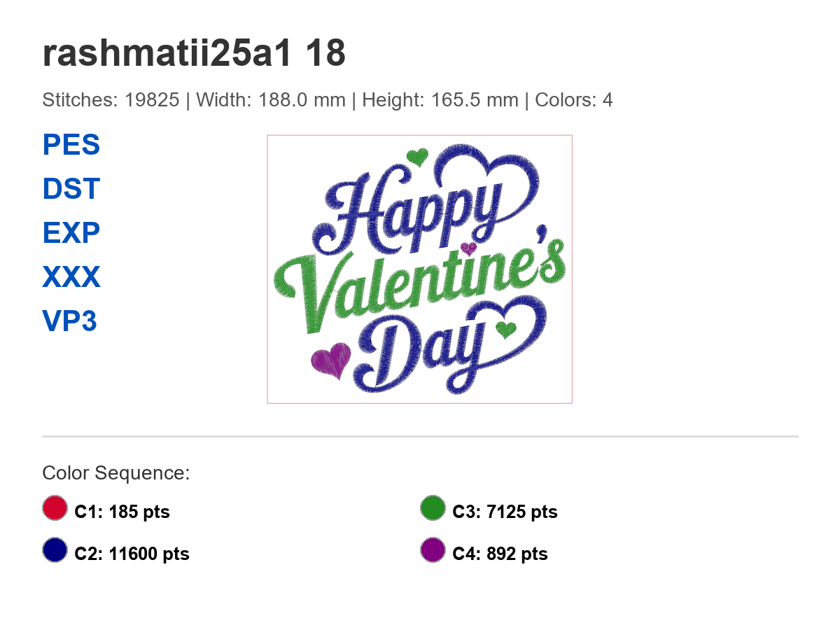The image size is (840, 630).
Task: Open the embroidery design preview image
Action: [x=419, y=268]
